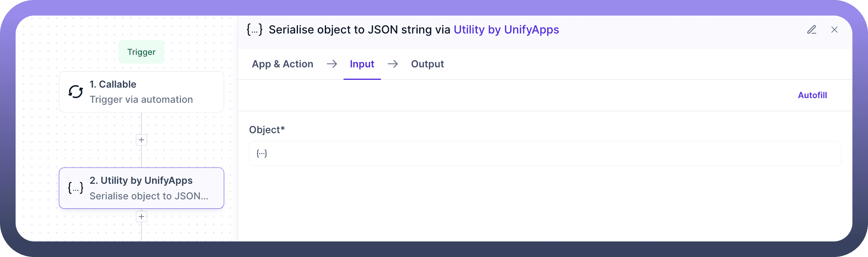Open the Utility by UnifyApps link

point(506,30)
